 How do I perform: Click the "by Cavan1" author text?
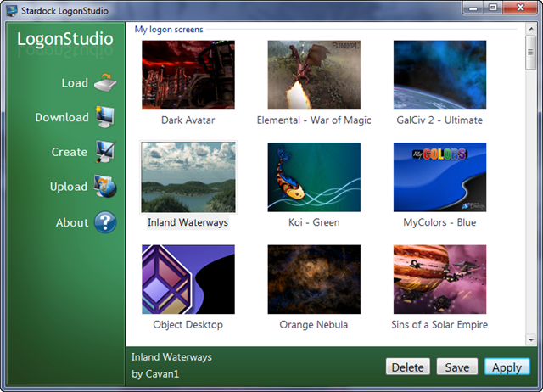[x=155, y=374]
